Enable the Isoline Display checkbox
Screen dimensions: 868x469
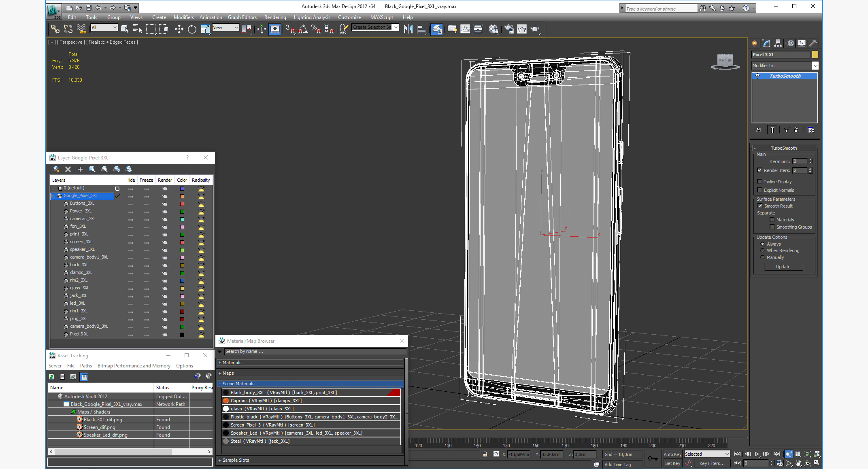coord(759,182)
